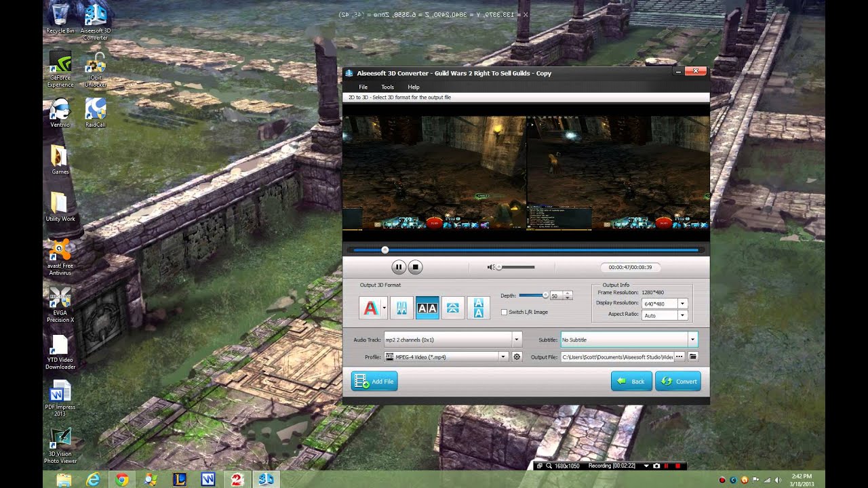This screenshot has width=868, height=488.
Task: Mute the preview speaker icon
Action: 491,267
